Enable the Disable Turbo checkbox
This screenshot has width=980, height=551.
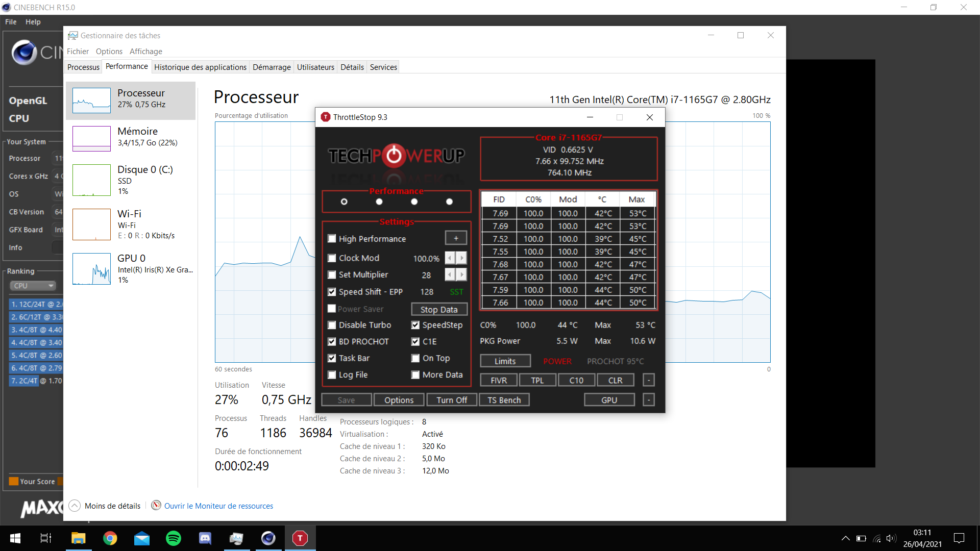coord(332,325)
